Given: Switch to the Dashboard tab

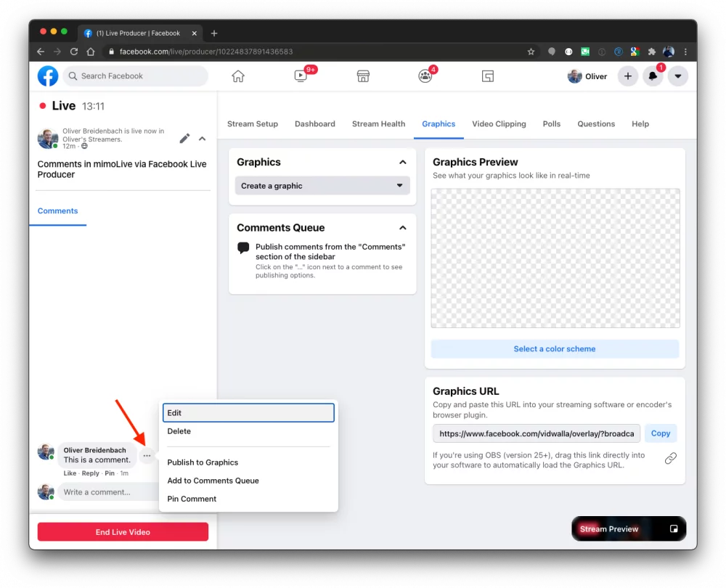Looking at the screenshot, I should point(315,123).
